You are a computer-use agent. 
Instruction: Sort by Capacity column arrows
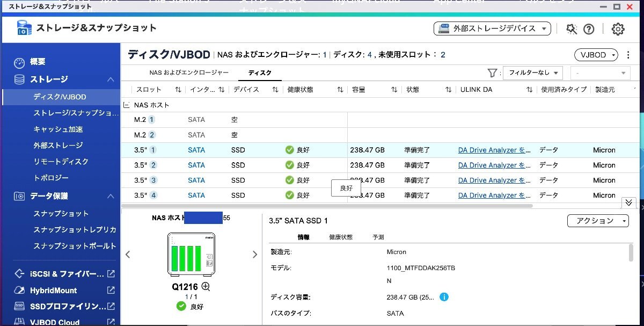[394, 90]
